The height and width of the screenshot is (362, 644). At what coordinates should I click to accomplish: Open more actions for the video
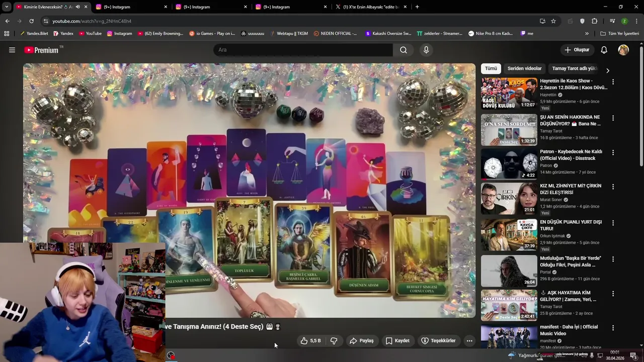click(x=469, y=341)
